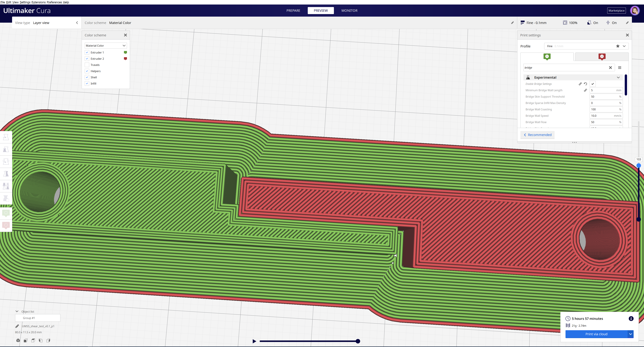Screen dimensions: 644x347
Task: Select the Move tool in left toolbar
Action: coord(6,137)
